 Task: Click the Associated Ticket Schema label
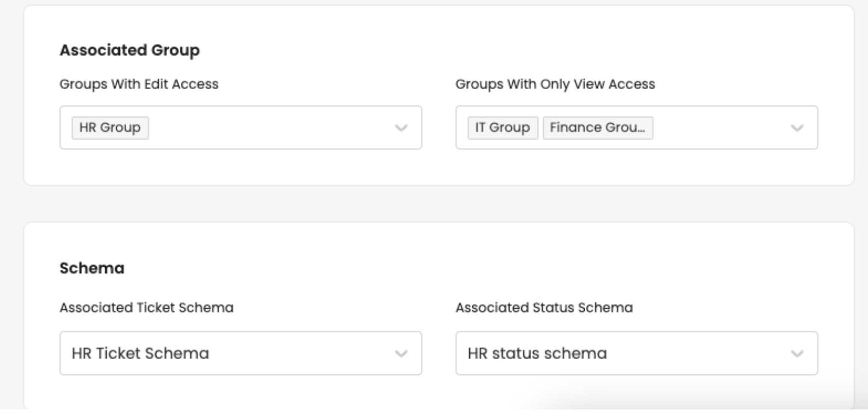[146, 308]
